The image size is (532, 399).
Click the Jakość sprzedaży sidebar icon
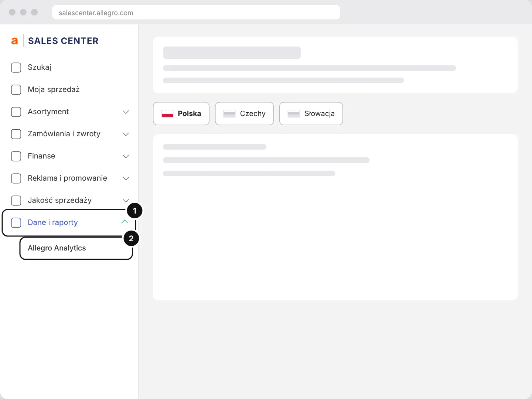click(x=16, y=201)
